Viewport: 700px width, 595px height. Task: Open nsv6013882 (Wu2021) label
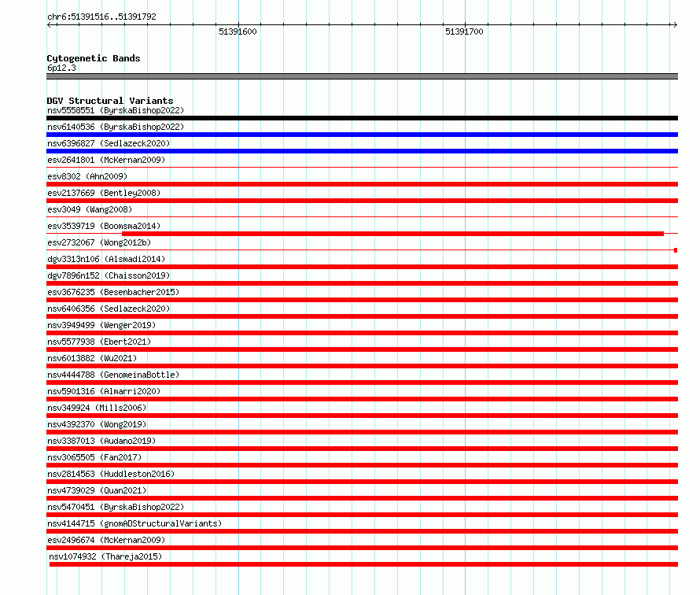[x=92, y=358]
